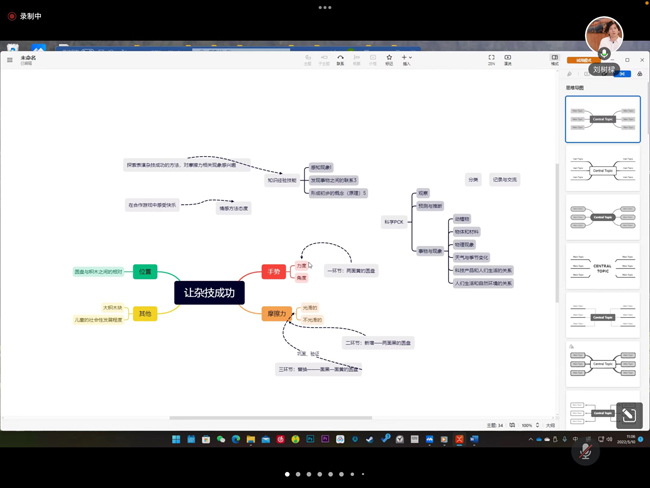Click the 不光滑的 subtopic
Viewport: 650px width, 488px height.
tap(312, 320)
